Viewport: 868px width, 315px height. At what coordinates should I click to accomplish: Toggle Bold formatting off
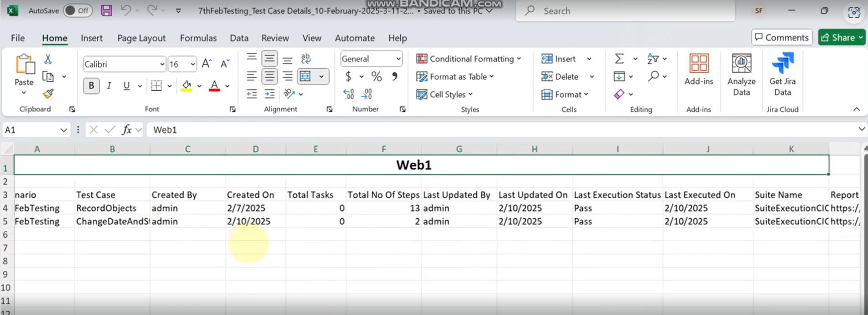pyautogui.click(x=91, y=85)
